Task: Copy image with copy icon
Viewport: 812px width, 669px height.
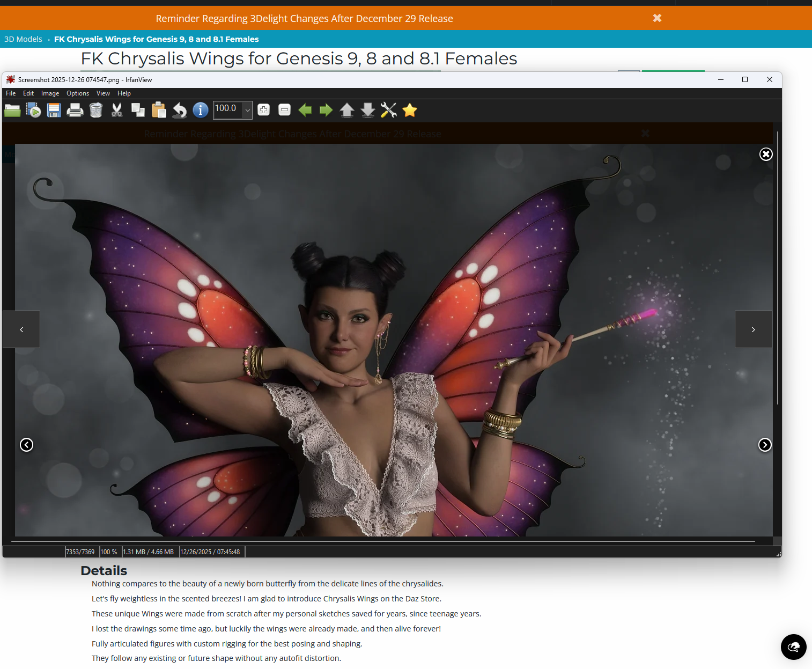Action: tap(138, 111)
